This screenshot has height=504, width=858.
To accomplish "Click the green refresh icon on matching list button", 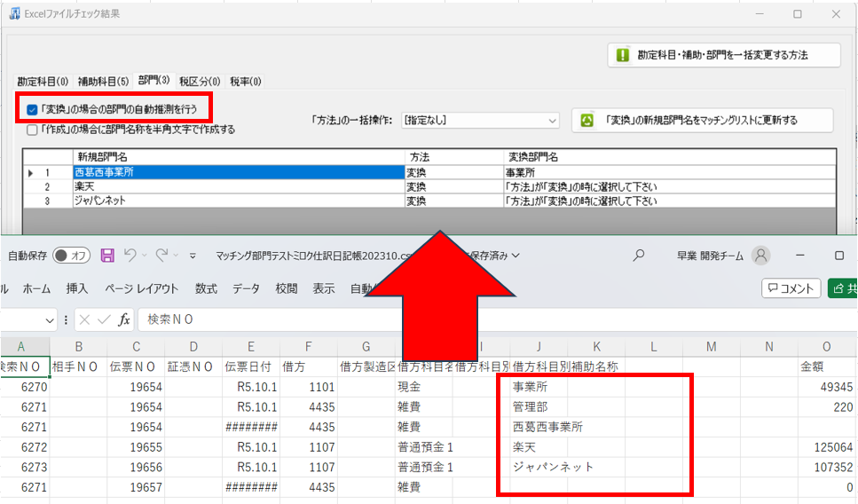I will coord(587,120).
